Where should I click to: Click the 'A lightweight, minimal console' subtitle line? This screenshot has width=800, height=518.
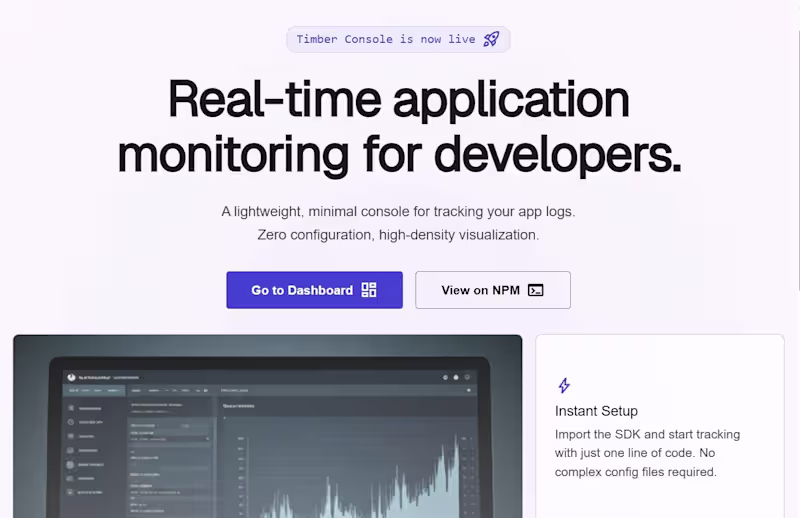(398, 211)
